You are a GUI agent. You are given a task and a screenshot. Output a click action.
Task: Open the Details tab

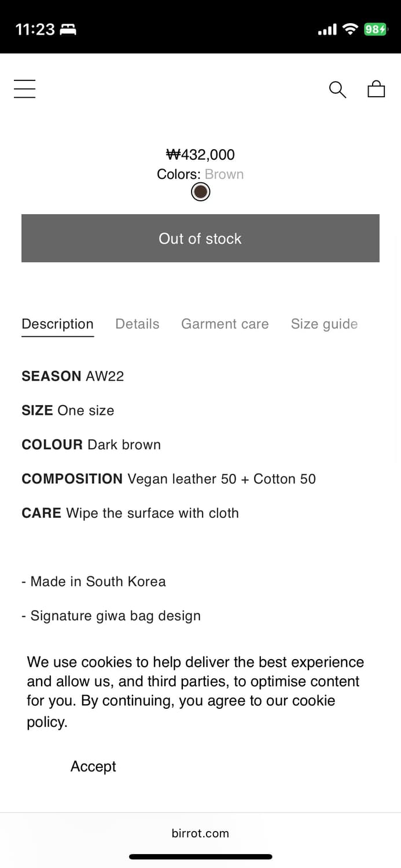tap(137, 324)
